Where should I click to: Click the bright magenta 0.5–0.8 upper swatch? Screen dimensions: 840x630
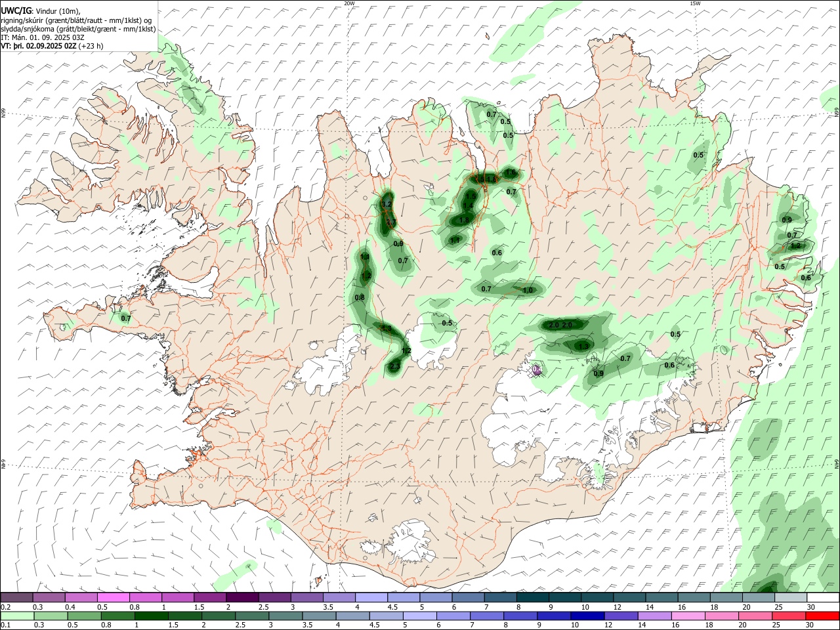(x=113, y=597)
